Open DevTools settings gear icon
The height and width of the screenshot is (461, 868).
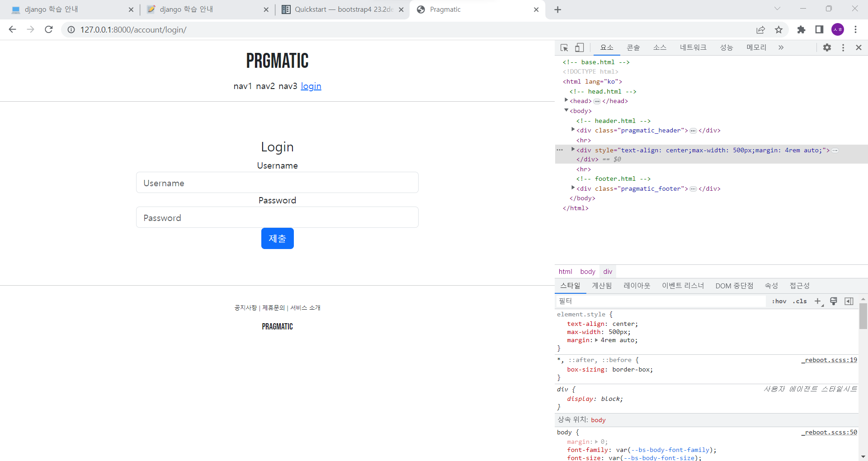pyautogui.click(x=827, y=47)
